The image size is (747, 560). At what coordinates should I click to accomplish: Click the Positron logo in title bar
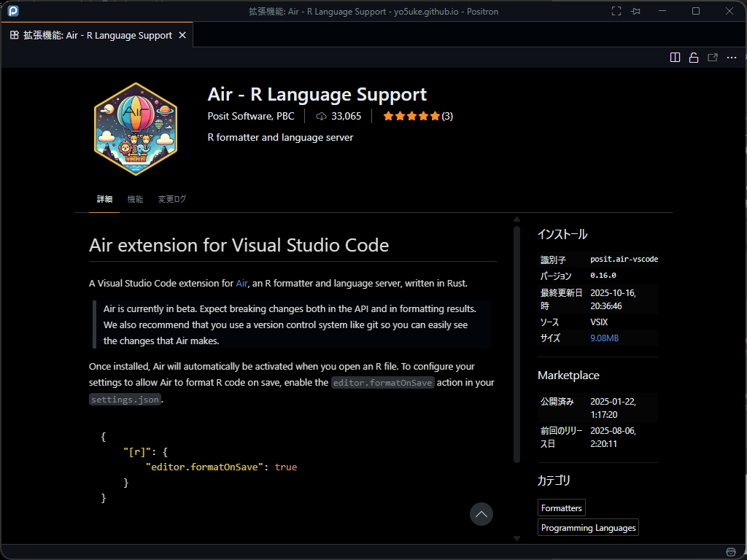click(12, 11)
